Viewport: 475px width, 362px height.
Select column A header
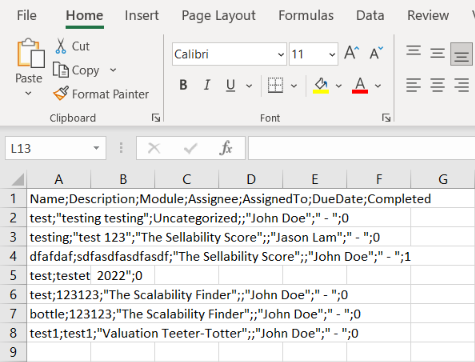coord(59,179)
